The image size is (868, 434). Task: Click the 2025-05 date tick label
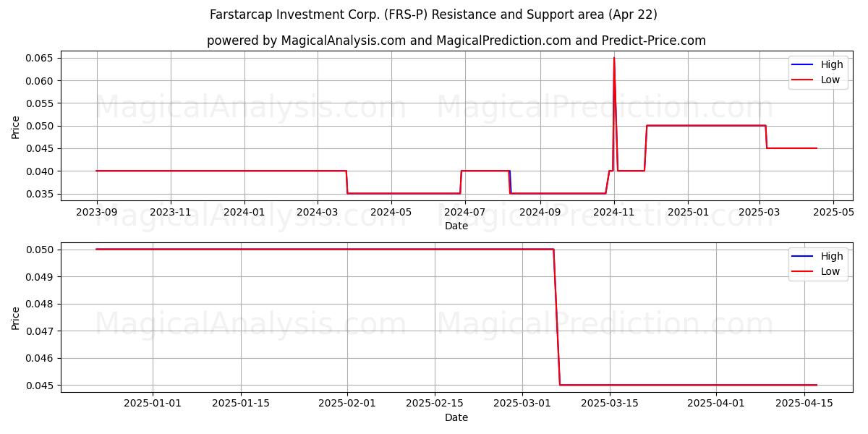point(833,212)
